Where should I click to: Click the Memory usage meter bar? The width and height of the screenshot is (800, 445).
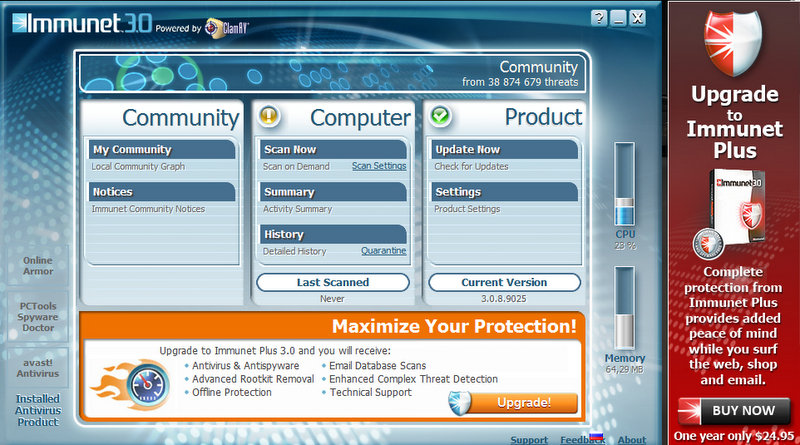(624, 308)
